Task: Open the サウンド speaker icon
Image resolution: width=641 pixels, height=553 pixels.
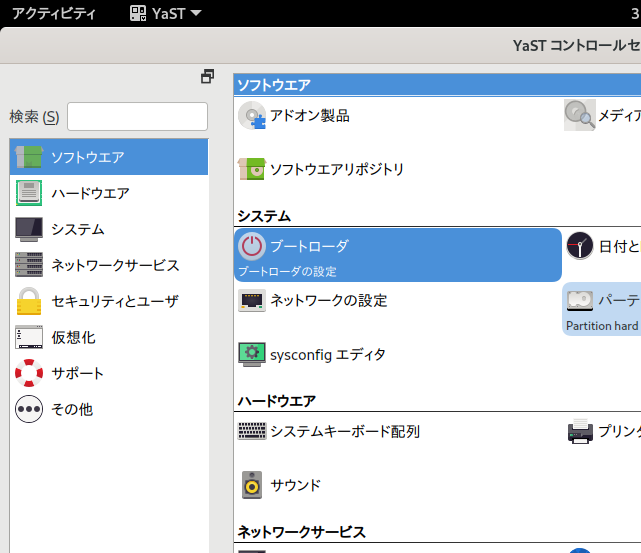Action: pyautogui.click(x=252, y=485)
